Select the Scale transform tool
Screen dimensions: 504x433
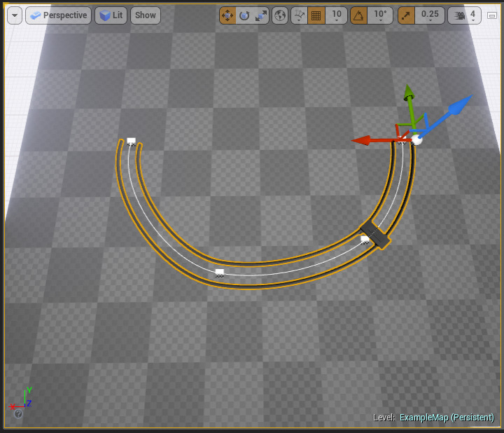260,15
